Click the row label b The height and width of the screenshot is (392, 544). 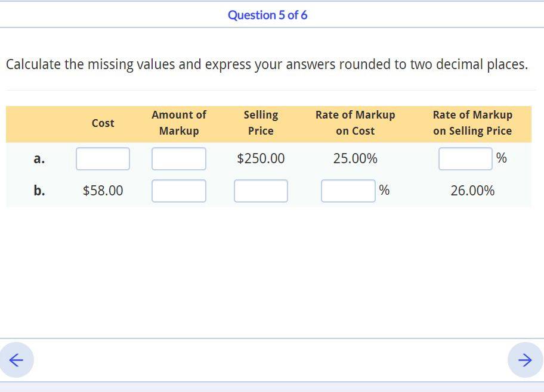coord(39,191)
